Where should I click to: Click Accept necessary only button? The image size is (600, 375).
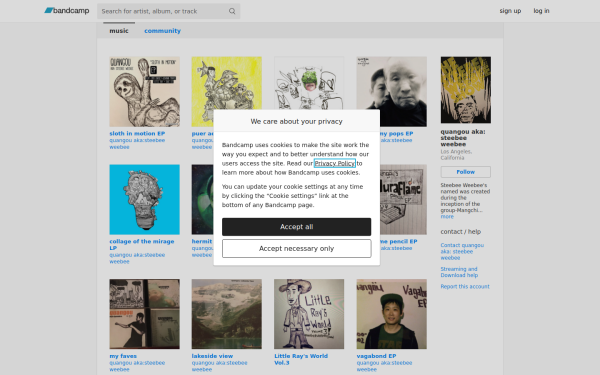coord(297,248)
